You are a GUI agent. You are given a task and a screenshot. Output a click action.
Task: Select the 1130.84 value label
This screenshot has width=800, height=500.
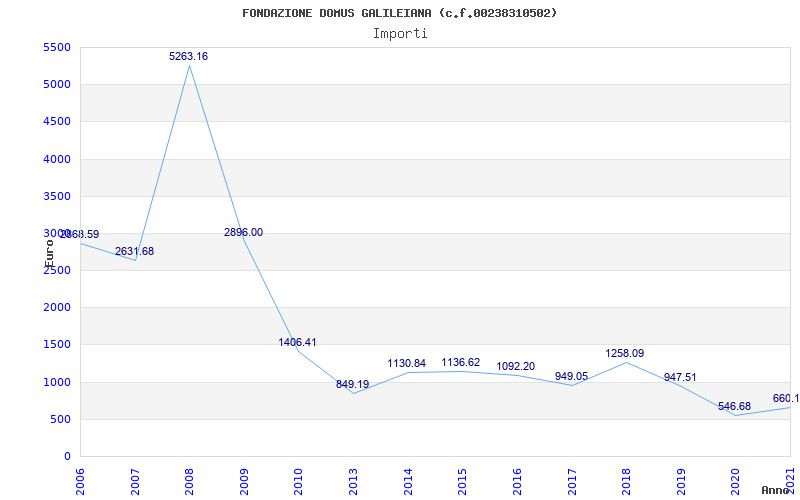(x=407, y=363)
